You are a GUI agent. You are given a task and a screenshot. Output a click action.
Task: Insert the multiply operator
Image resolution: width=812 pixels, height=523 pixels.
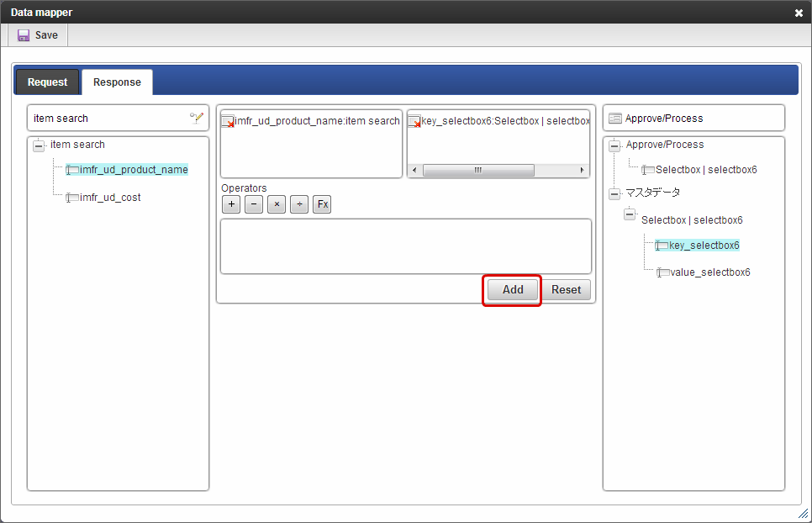point(277,204)
